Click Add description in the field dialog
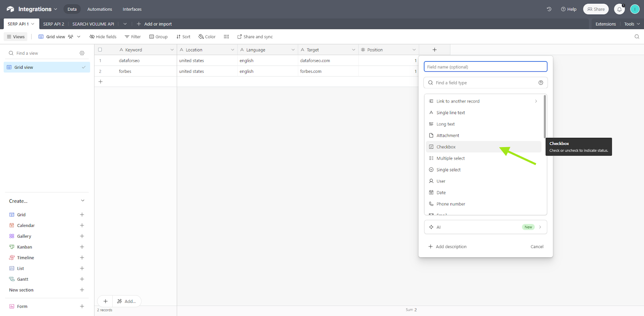 pyautogui.click(x=448, y=247)
